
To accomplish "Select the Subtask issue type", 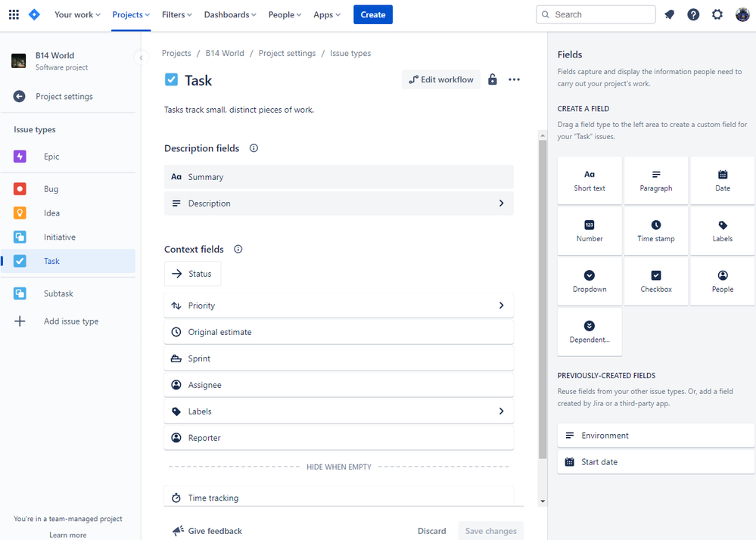I will point(68,293).
